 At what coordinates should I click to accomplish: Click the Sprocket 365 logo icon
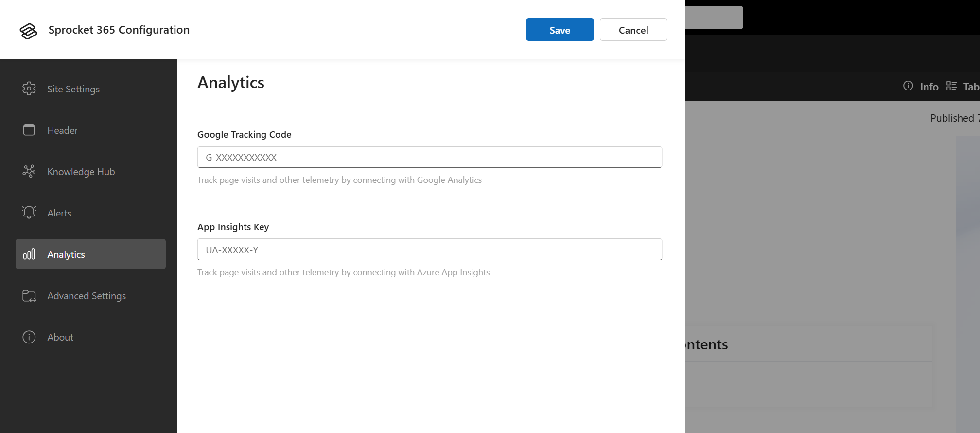click(x=28, y=31)
